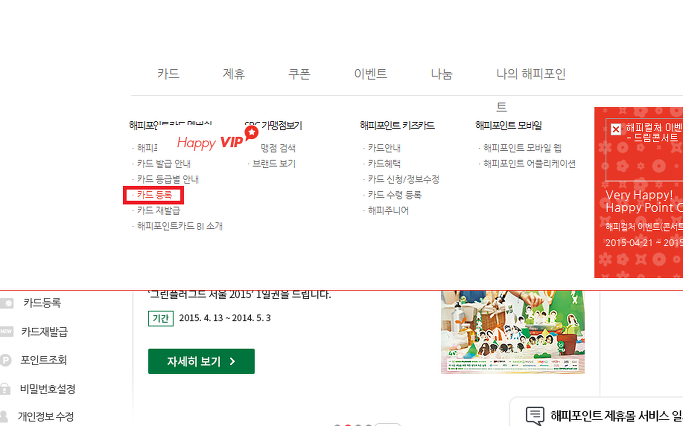
Task: Select the 카드등록 sidebar icon
Action: 6,303
